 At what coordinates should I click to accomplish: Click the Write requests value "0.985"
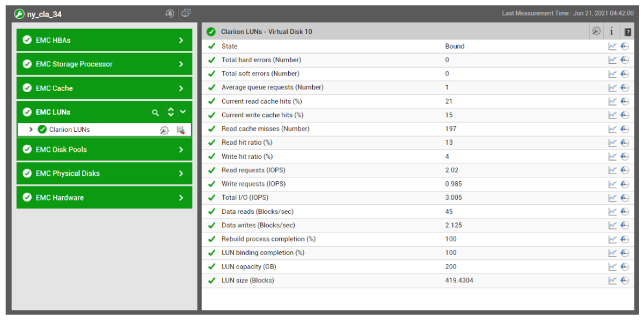click(x=453, y=184)
